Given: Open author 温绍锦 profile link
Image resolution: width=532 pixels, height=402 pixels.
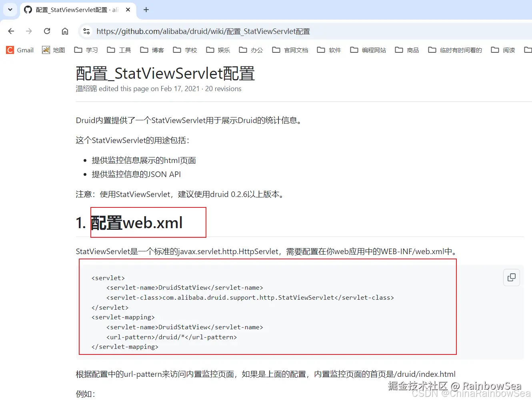Looking at the screenshot, I should tap(86, 89).
